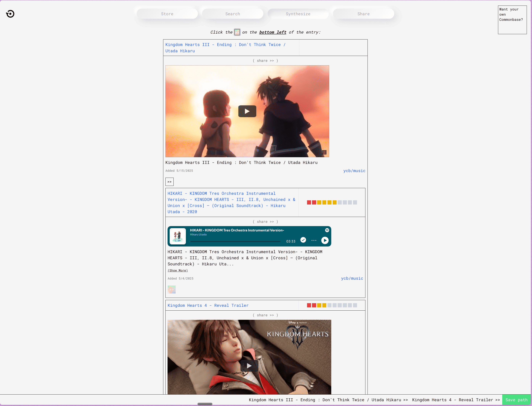Expand share >> of Kingdom Hearts III entry
Screen dimensions: 532x406
pos(265,61)
